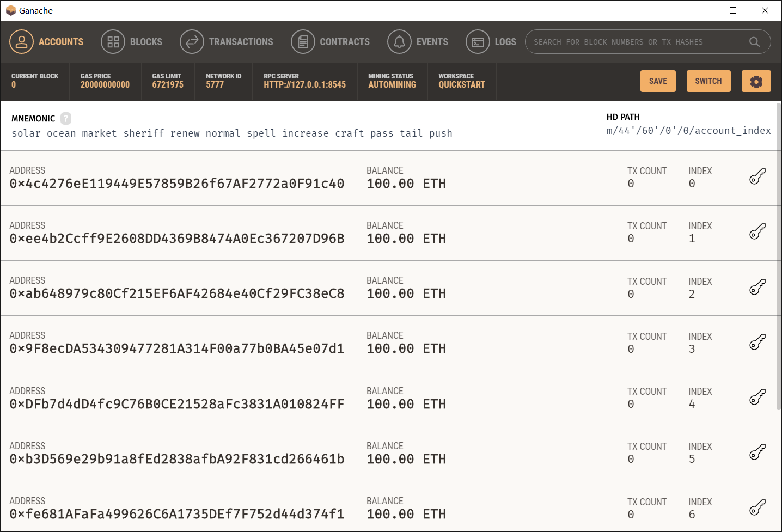Select address 0xDFb7d4dD4fc9C76B0CE21528aFc3831A010824FF
Screen dimensions: 782x532
(177, 404)
